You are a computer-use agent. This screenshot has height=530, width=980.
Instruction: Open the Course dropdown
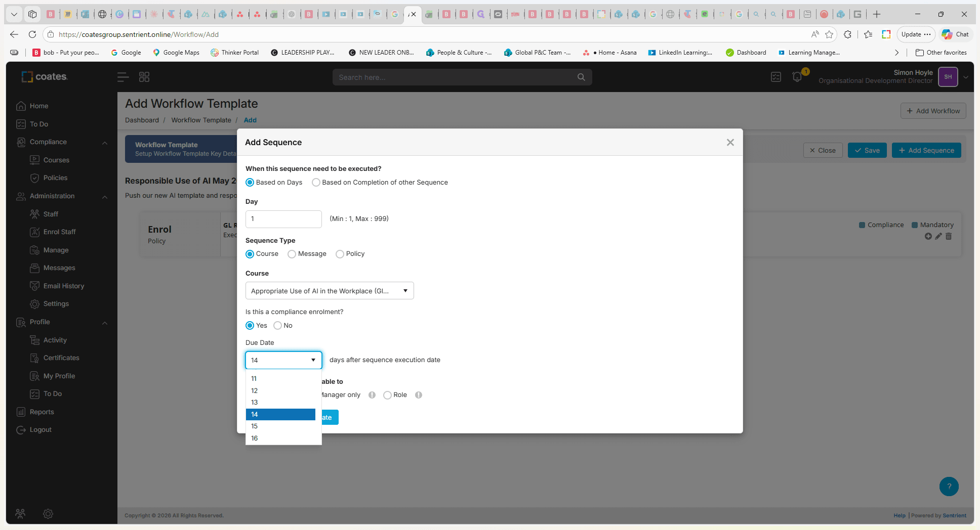[330, 291]
